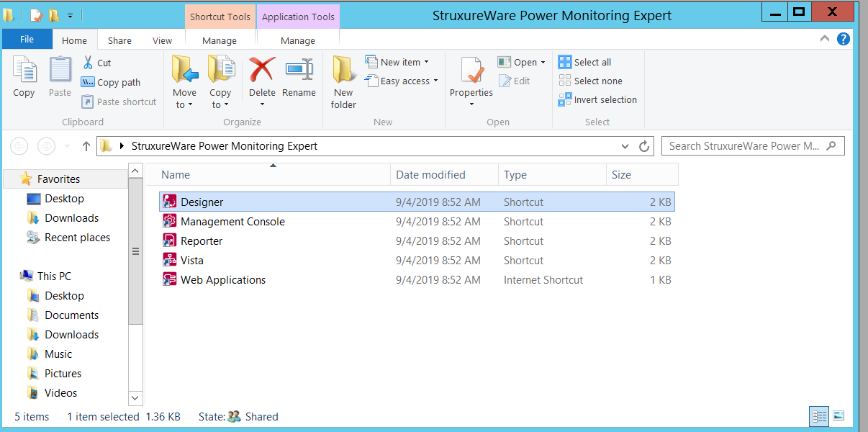Switch to details view button
The image size is (868, 432).
tap(819, 416)
